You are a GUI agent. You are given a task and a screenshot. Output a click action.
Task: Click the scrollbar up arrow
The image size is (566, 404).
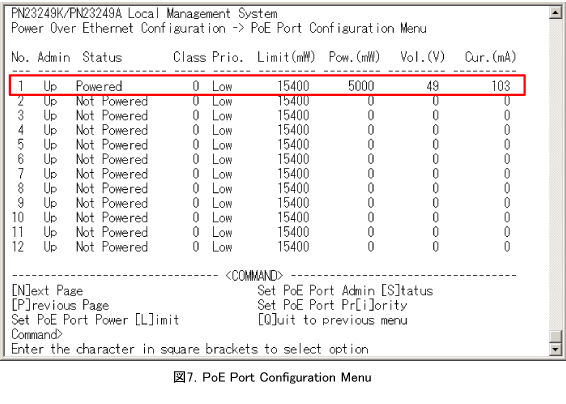tap(555, 13)
